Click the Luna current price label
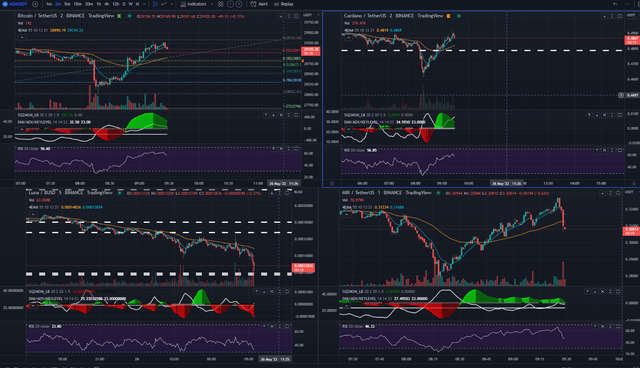Viewport: 640px width, 368px height. (303, 268)
